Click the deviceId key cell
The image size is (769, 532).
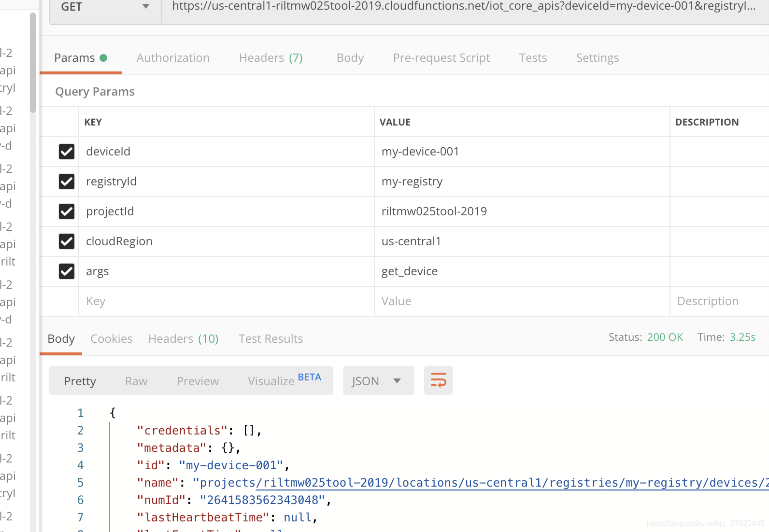(227, 152)
